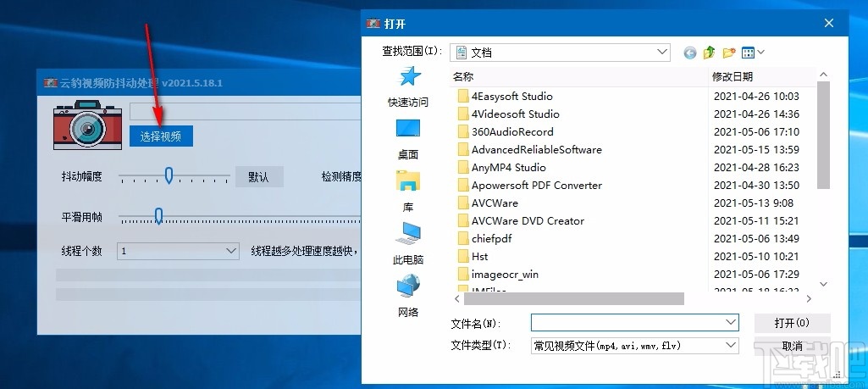Select 此电脑 in places bar
This screenshot has height=389, width=868.
coord(408,244)
